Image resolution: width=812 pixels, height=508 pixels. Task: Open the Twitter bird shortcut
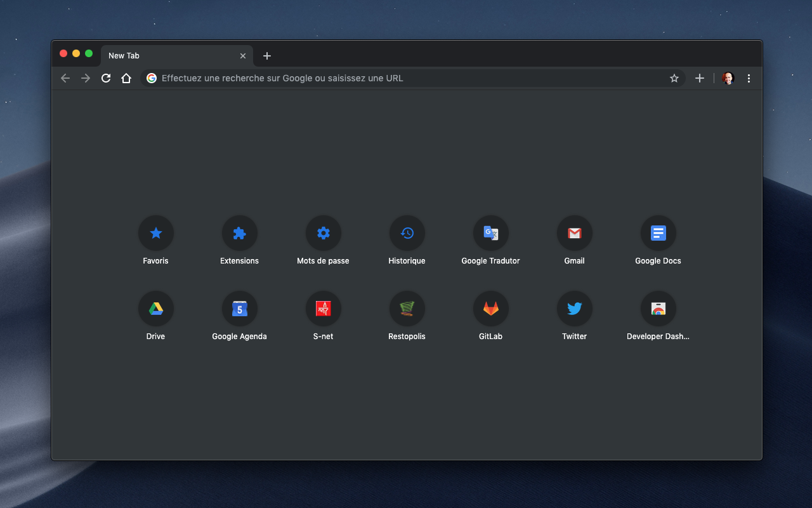[574, 309]
